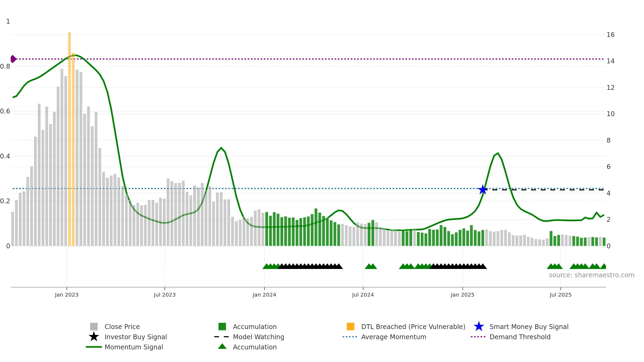Click the source: sharemaestro.com text
644x362 pixels.
[x=592, y=275]
